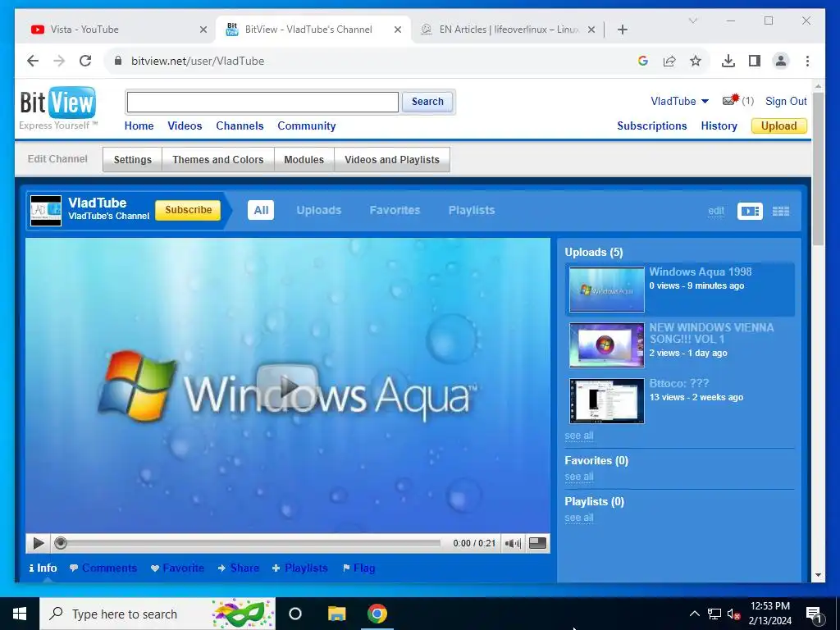Click Sign Out link
The width and height of the screenshot is (840, 630).
pyautogui.click(x=786, y=101)
